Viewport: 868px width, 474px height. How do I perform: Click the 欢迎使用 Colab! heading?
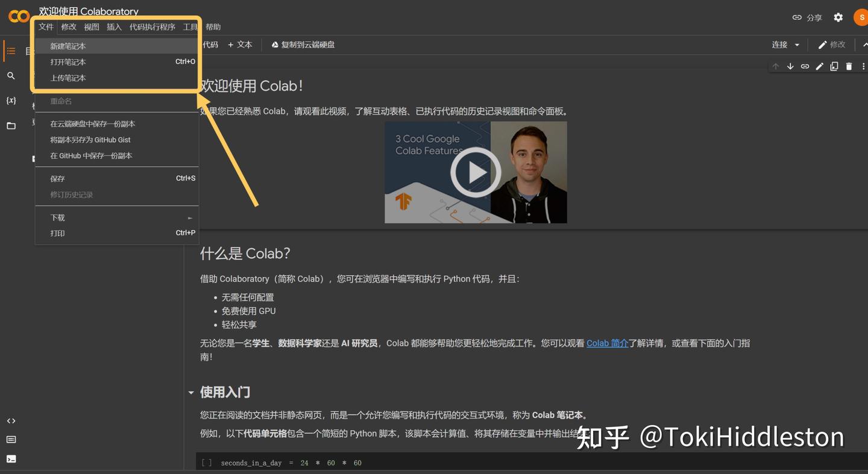pyautogui.click(x=251, y=86)
